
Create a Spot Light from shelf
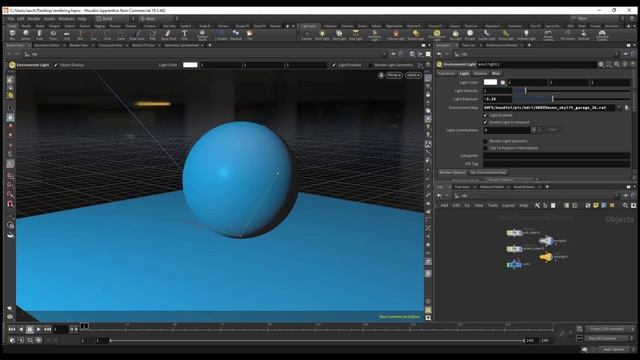point(339,35)
